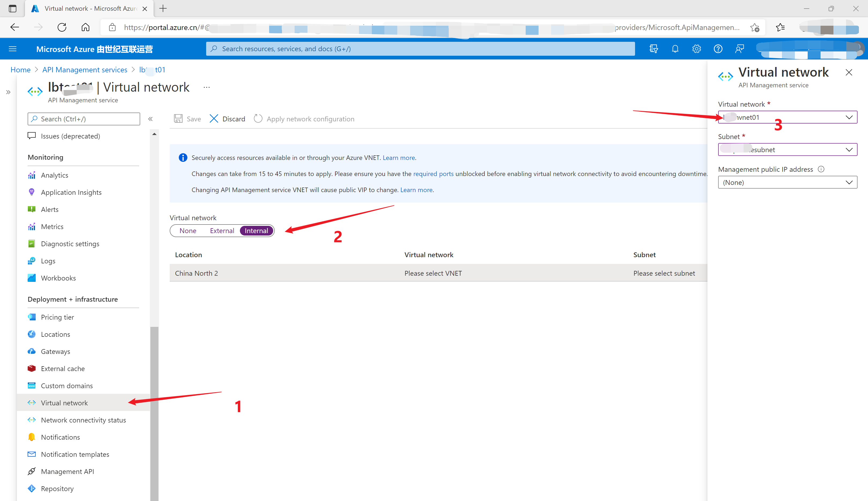Click Discard in the toolbar
Screen dimensions: 868x501
point(228,119)
